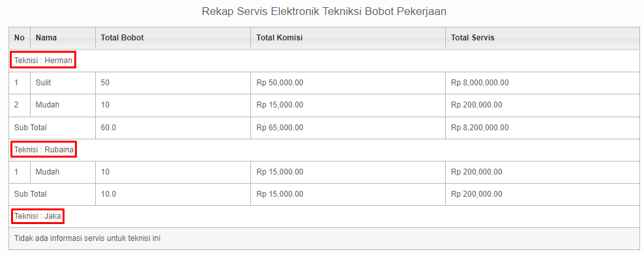Click the Nama column header
The height and width of the screenshot is (254, 644).
[63, 38]
